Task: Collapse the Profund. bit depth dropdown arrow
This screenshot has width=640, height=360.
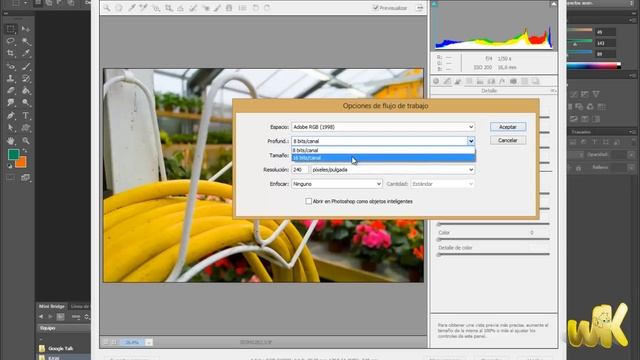Action: 471,141
